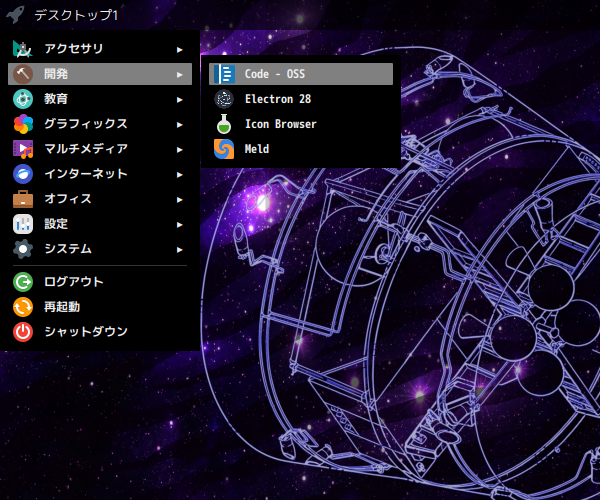The height and width of the screenshot is (500, 600).
Task: Click the hammer icon for 開発
Action: (23, 74)
